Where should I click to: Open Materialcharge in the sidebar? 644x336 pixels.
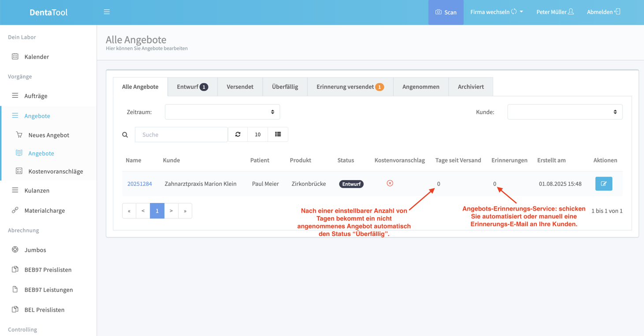coord(45,210)
